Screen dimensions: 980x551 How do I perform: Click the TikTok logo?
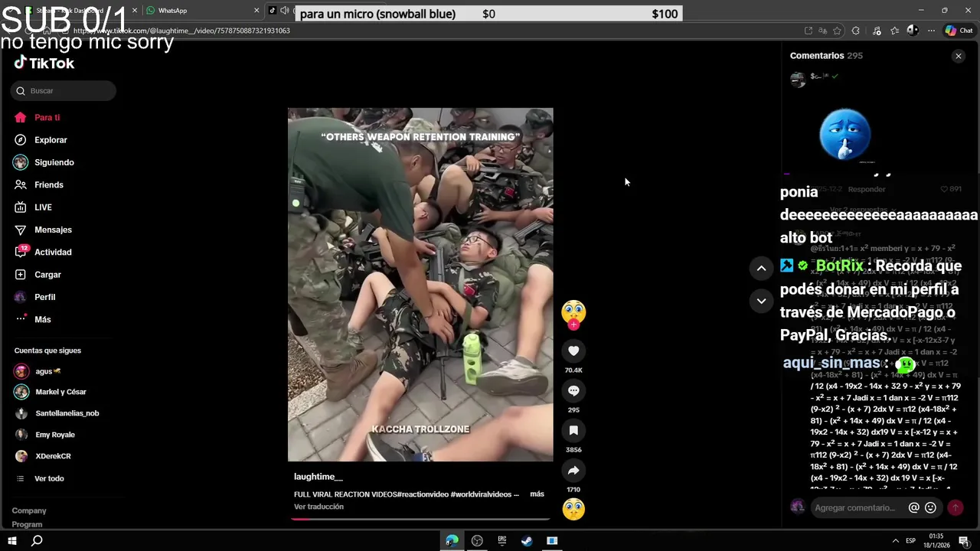coord(44,63)
